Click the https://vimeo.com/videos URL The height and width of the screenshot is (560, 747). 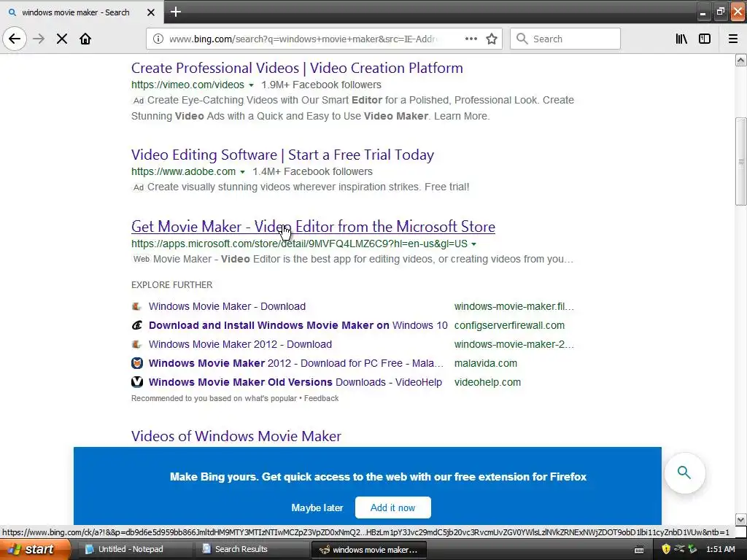tap(187, 85)
